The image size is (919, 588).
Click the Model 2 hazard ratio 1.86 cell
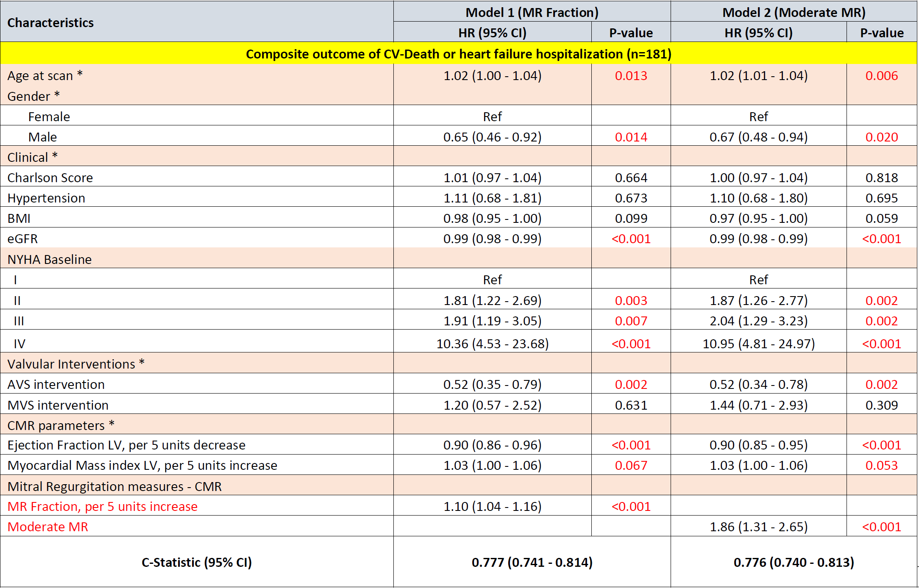coord(758,527)
